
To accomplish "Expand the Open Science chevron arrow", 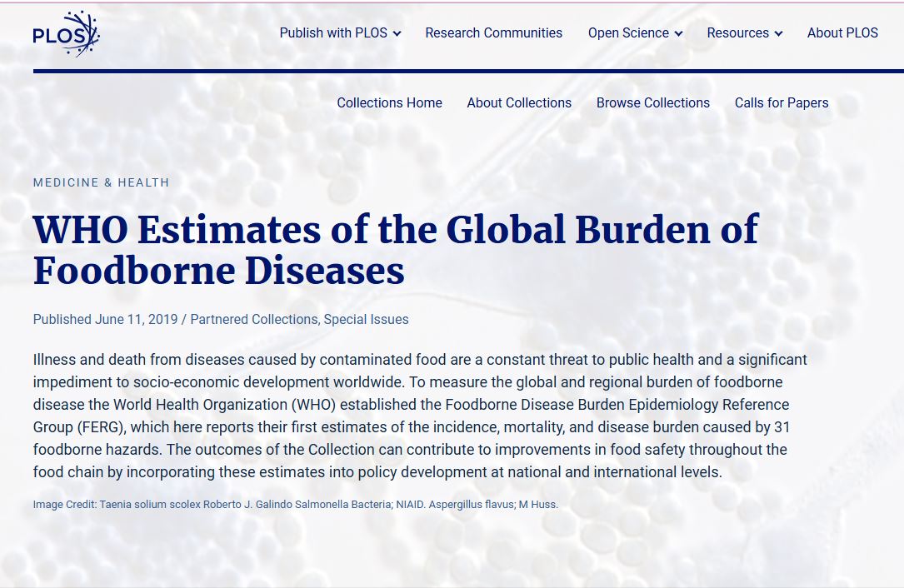I will click(678, 34).
